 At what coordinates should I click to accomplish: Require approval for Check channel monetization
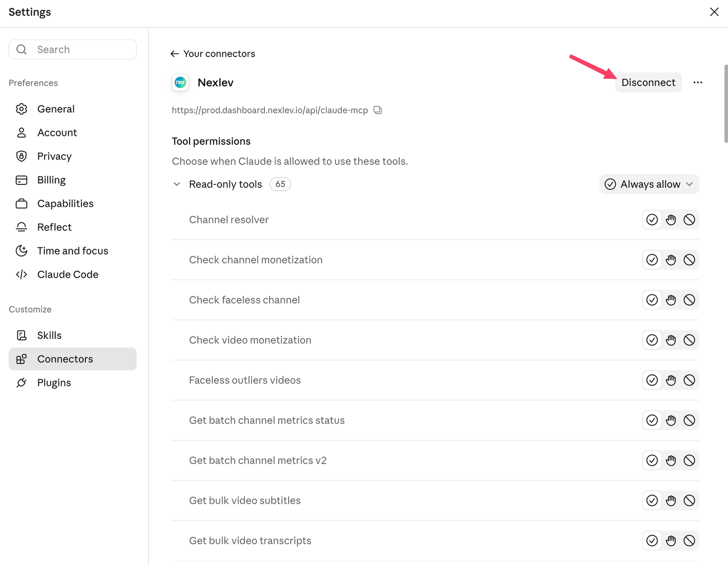[671, 260]
